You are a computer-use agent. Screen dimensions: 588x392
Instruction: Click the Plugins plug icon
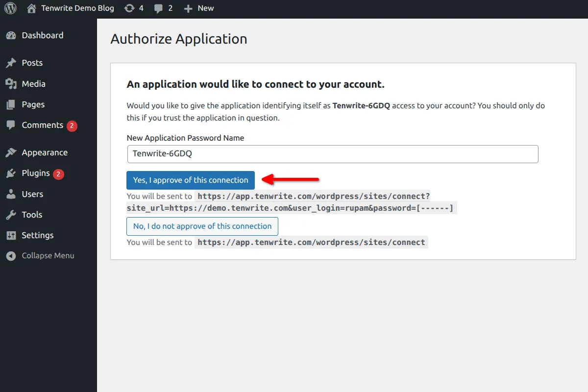11,173
